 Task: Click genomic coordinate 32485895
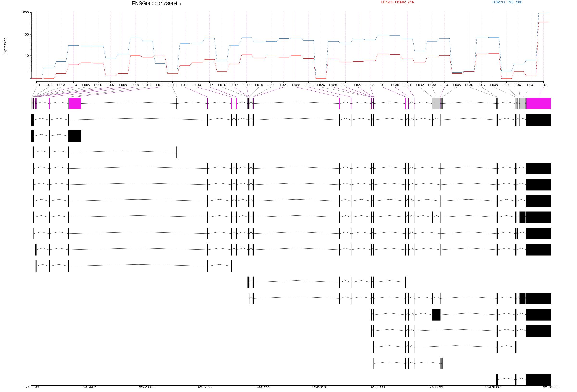551,387
